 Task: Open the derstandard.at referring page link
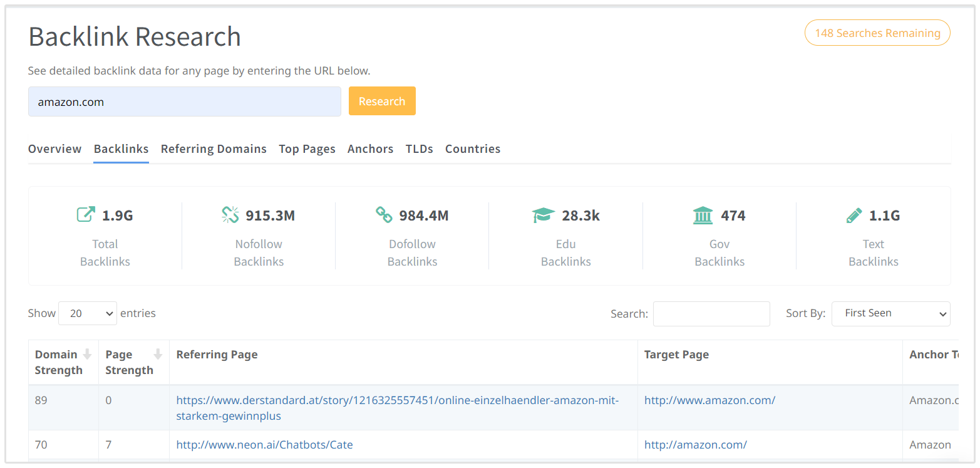click(397, 400)
